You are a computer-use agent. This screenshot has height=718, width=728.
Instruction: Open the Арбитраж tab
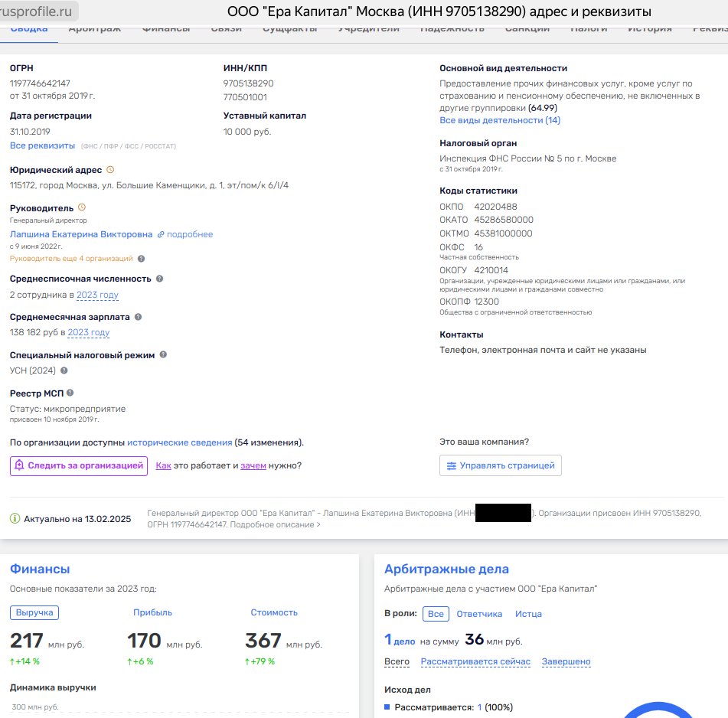coord(95,30)
